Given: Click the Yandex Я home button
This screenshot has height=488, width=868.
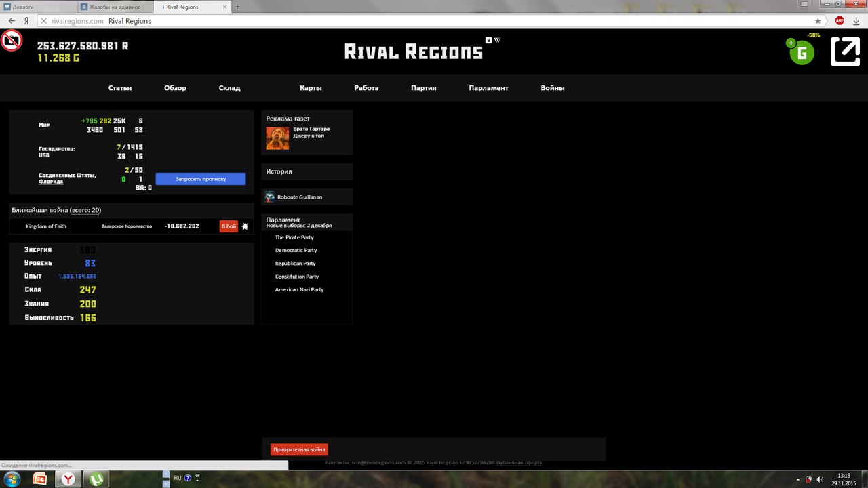Looking at the screenshot, I should point(26,21).
